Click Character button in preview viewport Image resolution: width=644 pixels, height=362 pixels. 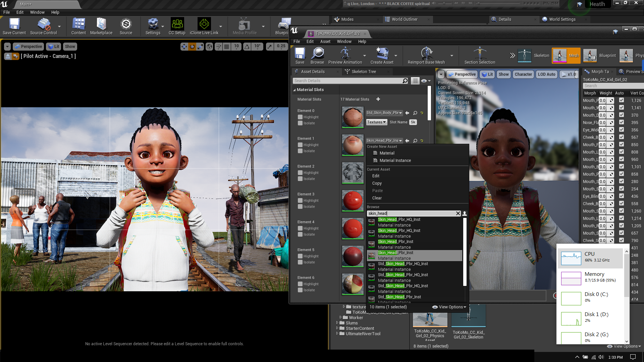[523, 74]
